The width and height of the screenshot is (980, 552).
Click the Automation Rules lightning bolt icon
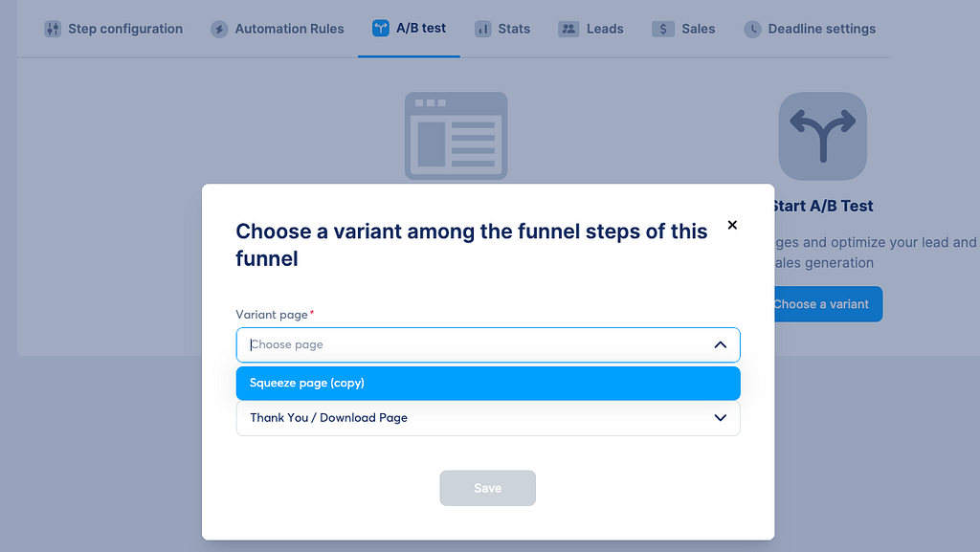click(220, 29)
